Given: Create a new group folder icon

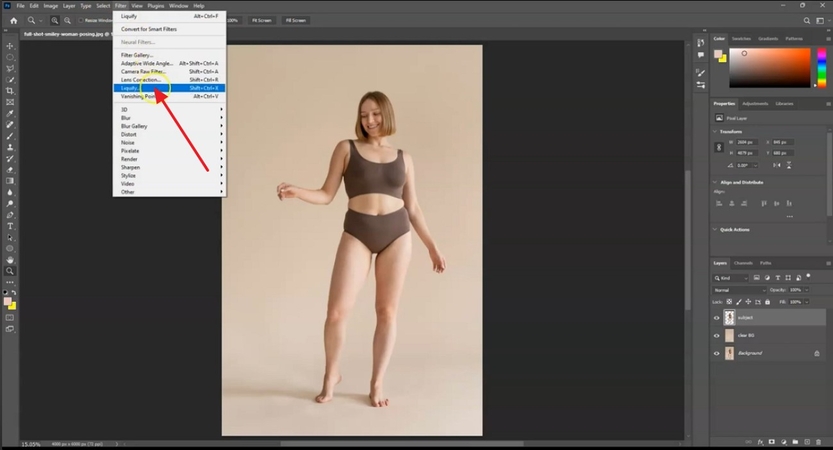Looking at the screenshot, I should (x=795, y=441).
